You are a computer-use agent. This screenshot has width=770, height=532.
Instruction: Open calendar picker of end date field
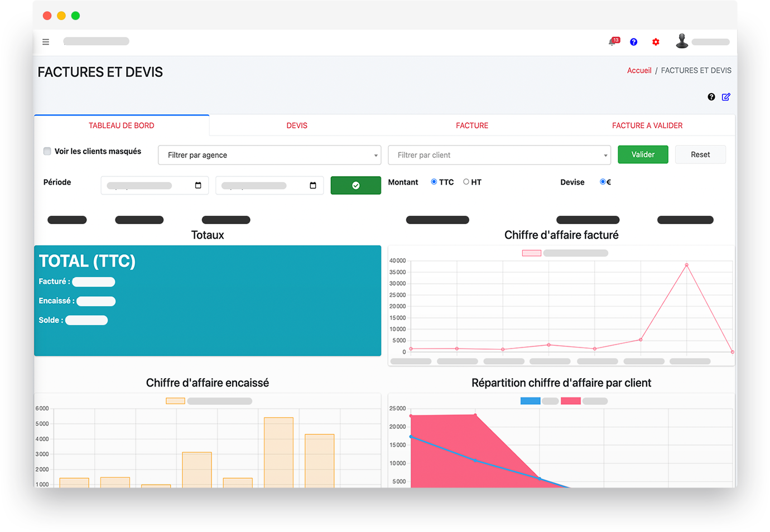click(313, 185)
